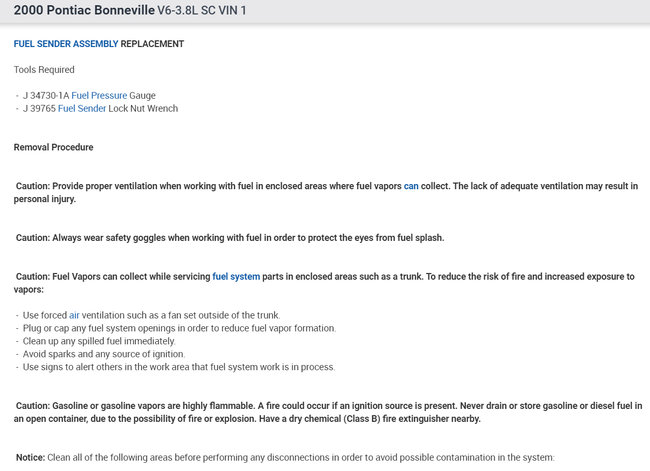Click the word REPLACEMENT in the heading
The image size is (650, 471).
click(152, 44)
